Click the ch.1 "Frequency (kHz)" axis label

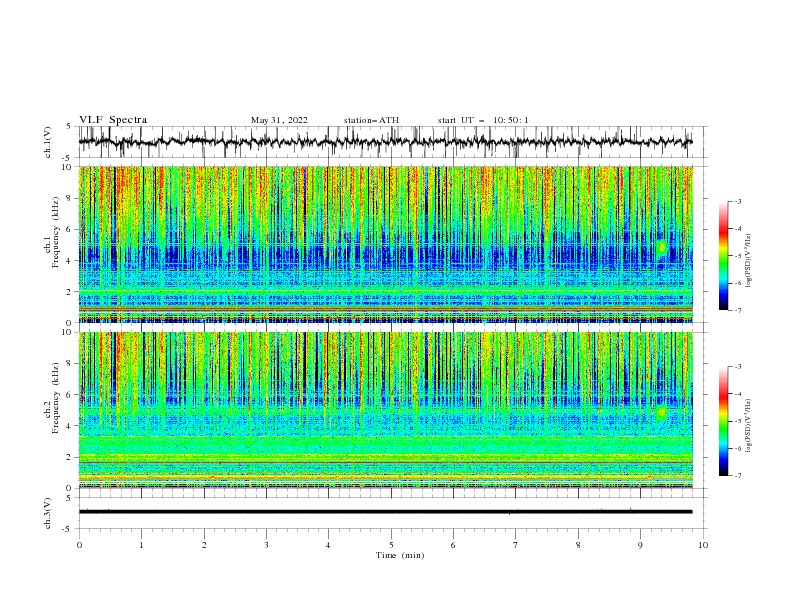pos(56,233)
